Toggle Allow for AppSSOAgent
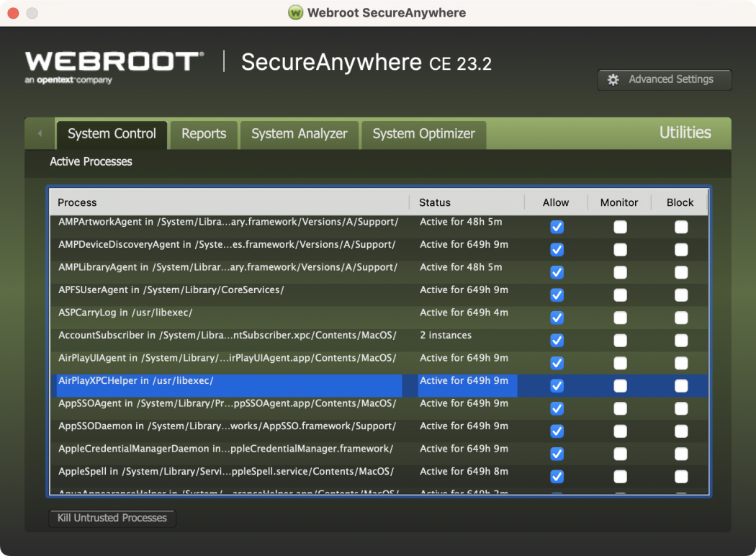 coord(557,408)
